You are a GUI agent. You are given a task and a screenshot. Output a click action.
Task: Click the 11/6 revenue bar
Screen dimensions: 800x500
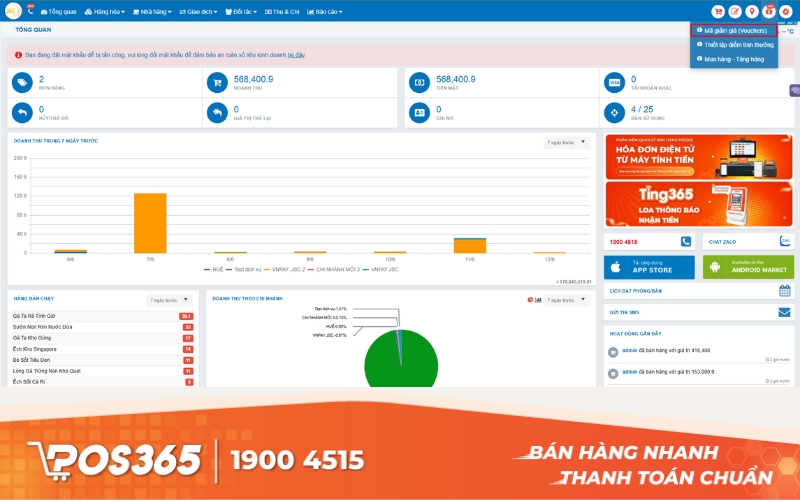point(469,245)
